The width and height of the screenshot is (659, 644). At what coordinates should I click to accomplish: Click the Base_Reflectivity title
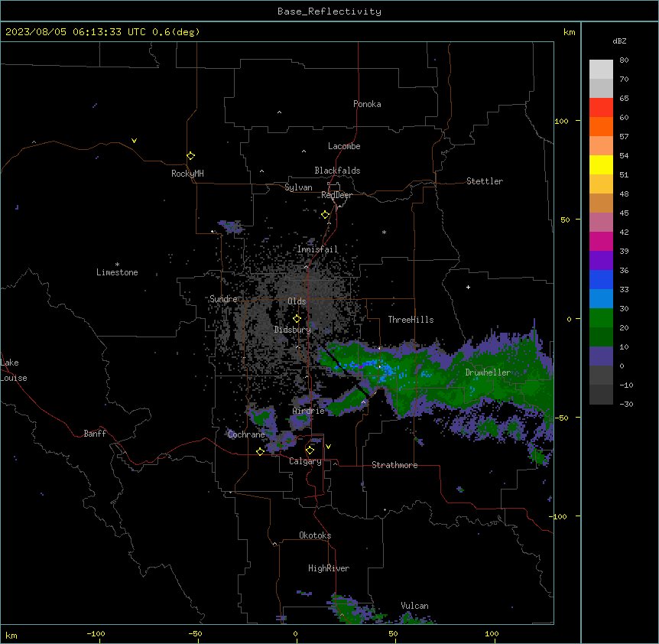click(x=329, y=11)
